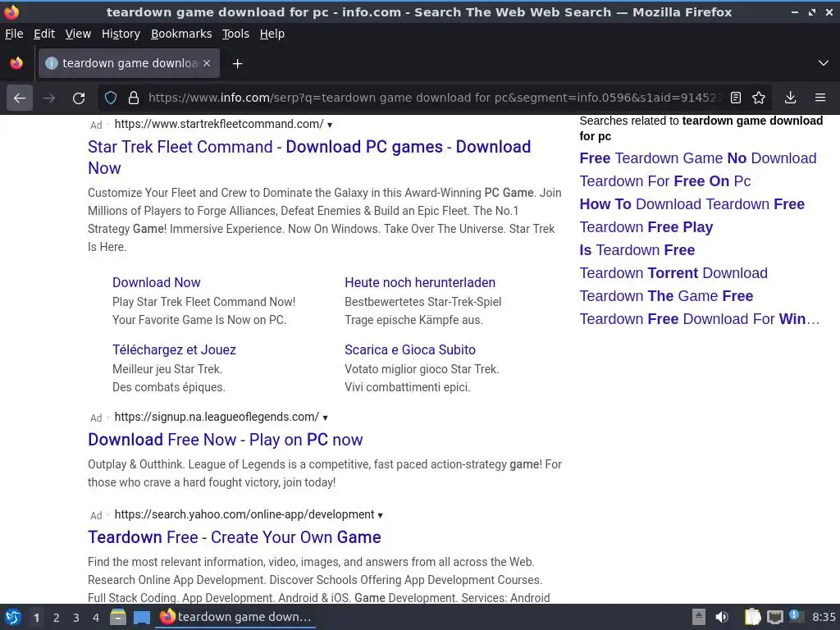Search Teardown Torrent Download

(673, 273)
